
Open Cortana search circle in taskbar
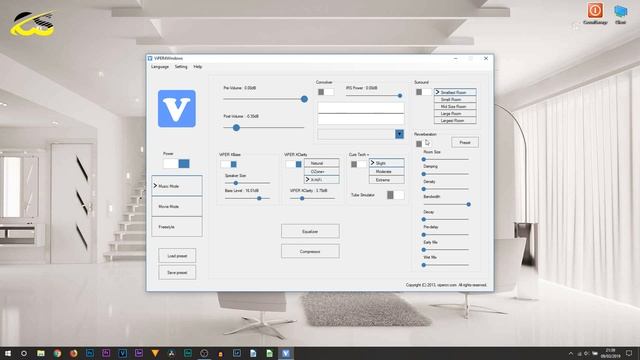24,353
